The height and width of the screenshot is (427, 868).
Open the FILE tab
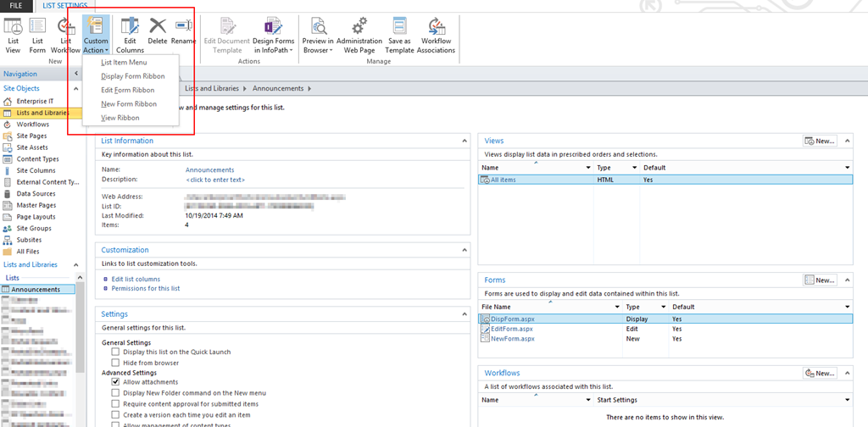[16, 6]
